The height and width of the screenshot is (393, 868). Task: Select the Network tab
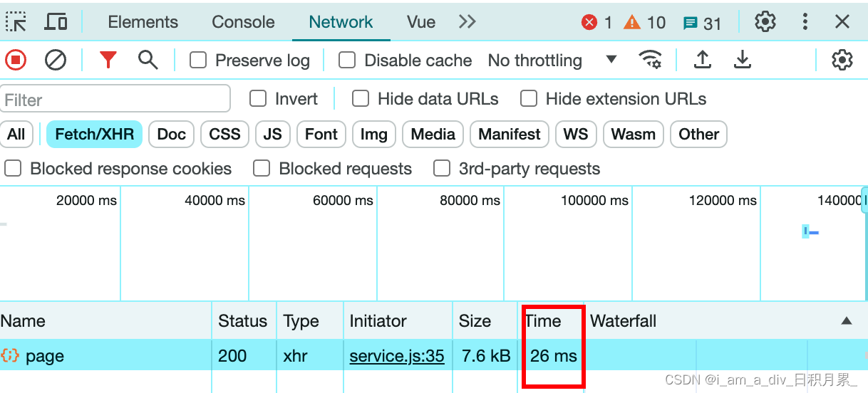[x=341, y=22]
